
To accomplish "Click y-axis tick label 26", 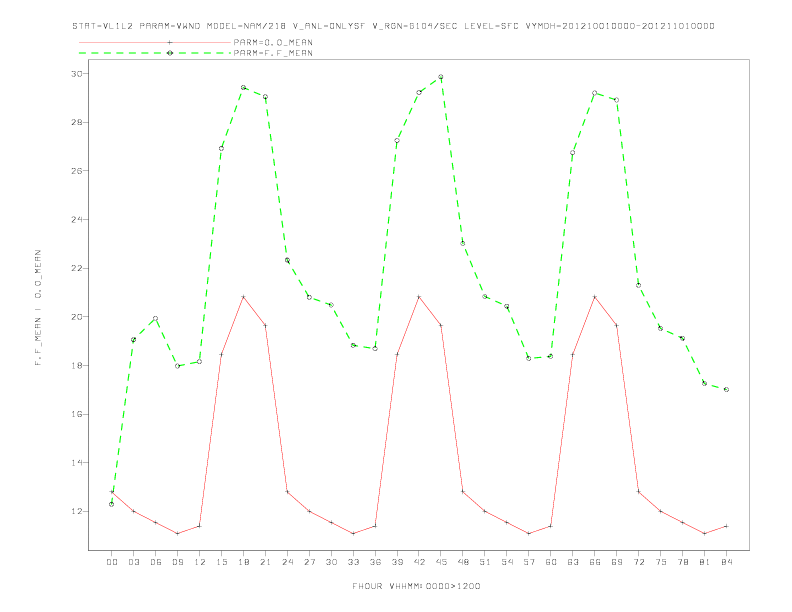I will [77, 171].
